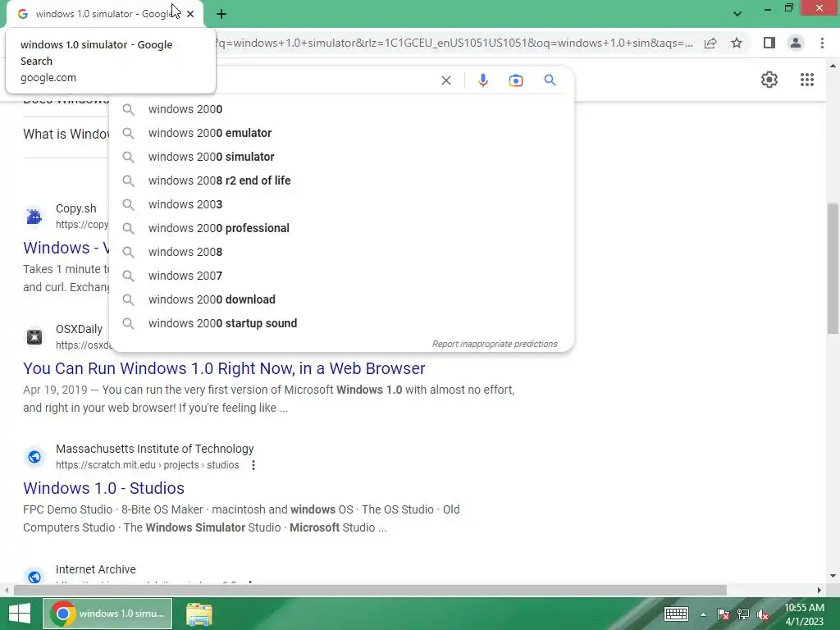Pick suggestion windows 2008
Image resolution: width=840 pixels, height=630 pixels.
[341, 252]
